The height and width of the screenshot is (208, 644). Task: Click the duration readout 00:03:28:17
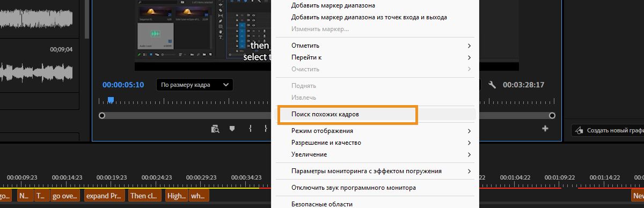pyautogui.click(x=523, y=85)
